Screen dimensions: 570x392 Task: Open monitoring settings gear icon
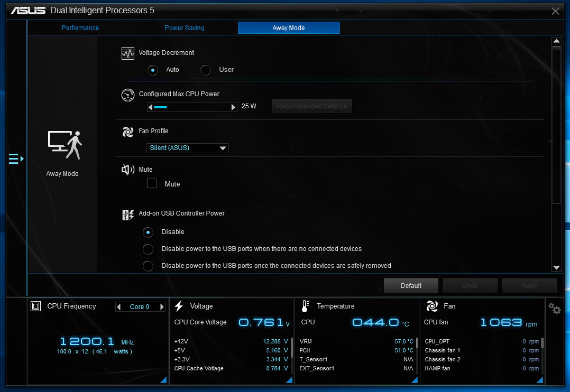554,309
